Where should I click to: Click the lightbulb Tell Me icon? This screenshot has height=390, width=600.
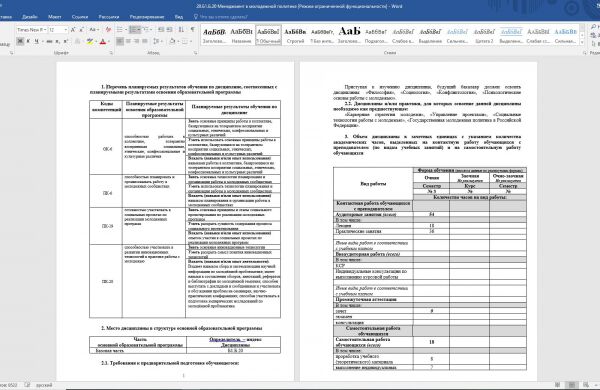pos(196,17)
